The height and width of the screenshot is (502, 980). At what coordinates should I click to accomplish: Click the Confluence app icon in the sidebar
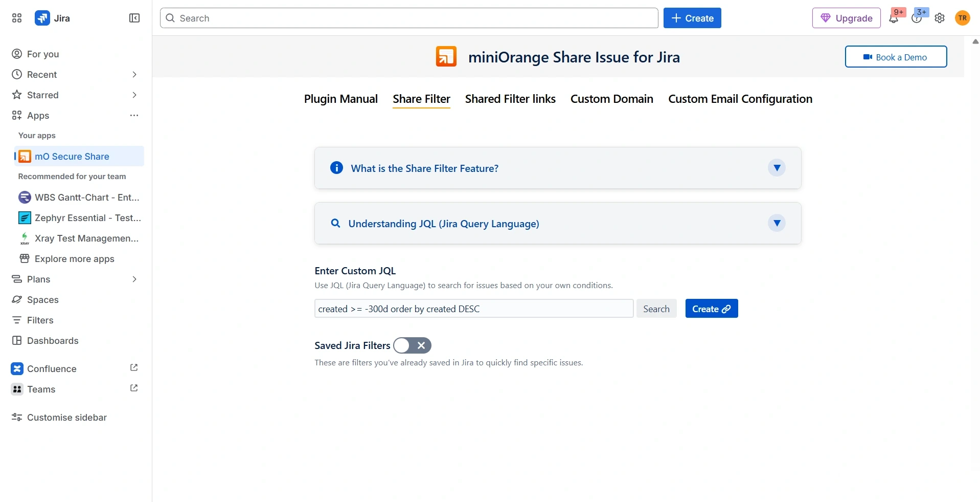pyautogui.click(x=17, y=368)
